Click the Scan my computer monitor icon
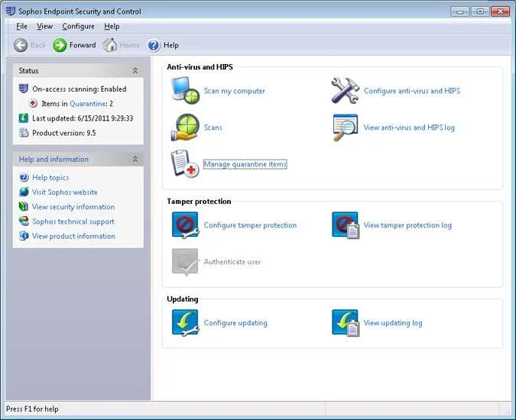Viewport: 516px width, 420px height. point(185,90)
